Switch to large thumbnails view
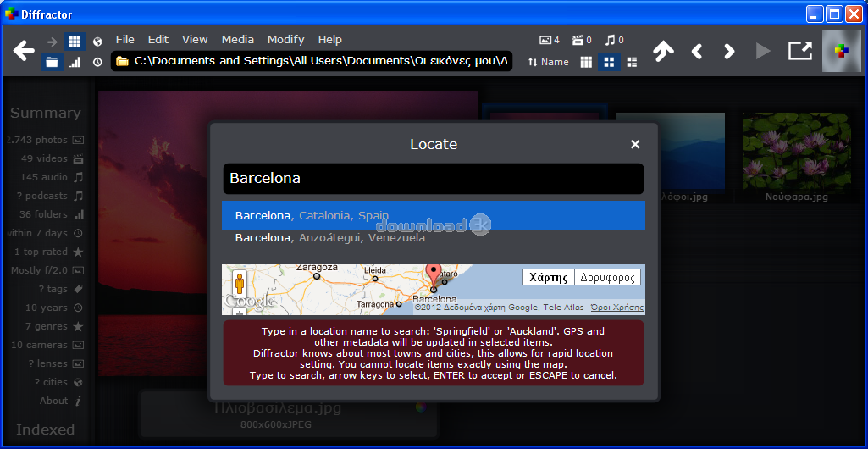This screenshot has width=868, height=449. click(609, 62)
